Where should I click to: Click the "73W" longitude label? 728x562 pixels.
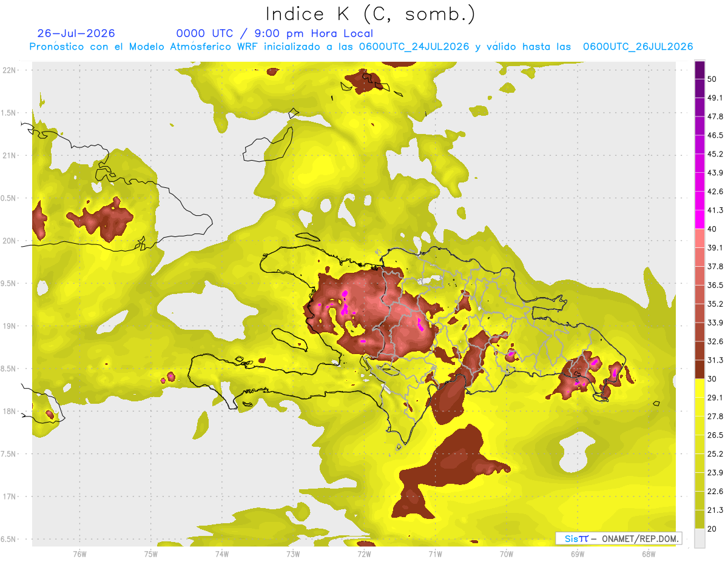tap(293, 554)
